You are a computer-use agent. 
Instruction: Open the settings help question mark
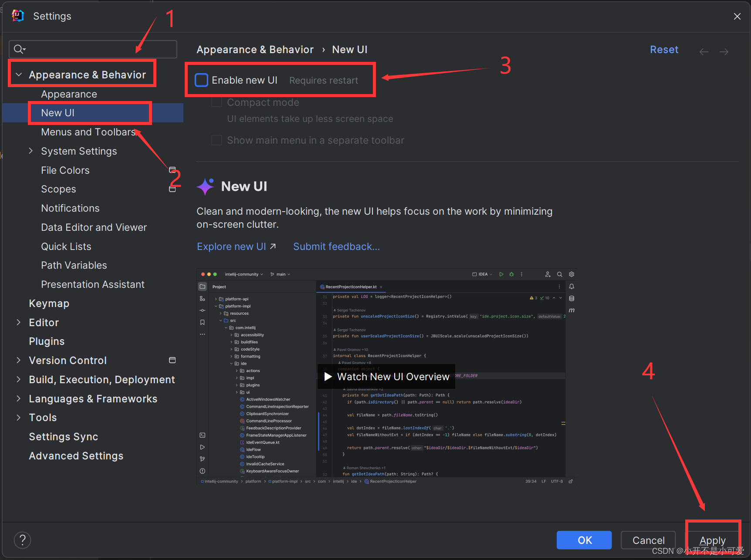click(23, 540)
